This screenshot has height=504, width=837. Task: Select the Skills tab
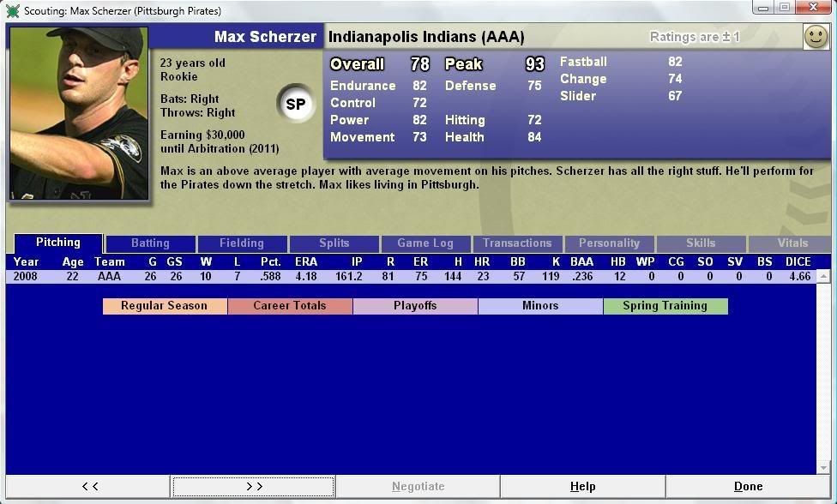pos(701,243)
